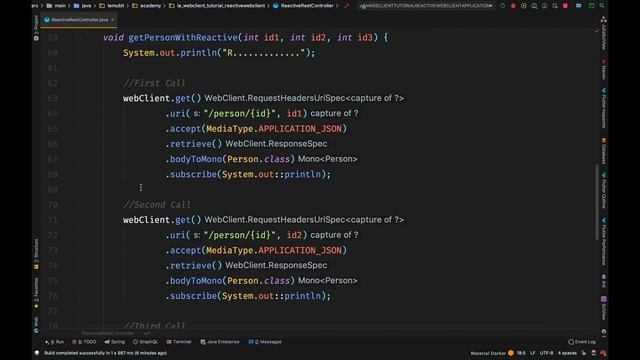Open the Maven tool window
Image resolution: width=640 pixels, height=360 pixels.
pos(604,69)
